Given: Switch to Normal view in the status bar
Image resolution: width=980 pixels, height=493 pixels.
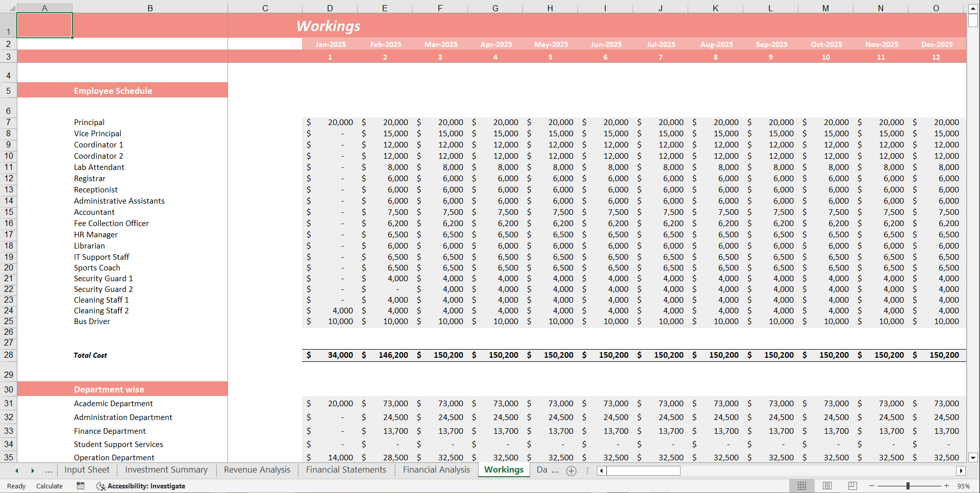Looking at the screenshot, I should pos(801,486).
